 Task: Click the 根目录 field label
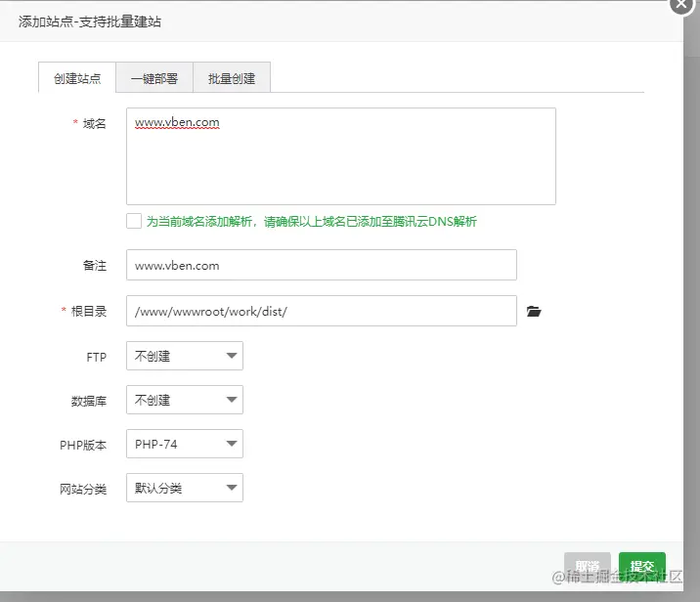(x=89, y=311)
